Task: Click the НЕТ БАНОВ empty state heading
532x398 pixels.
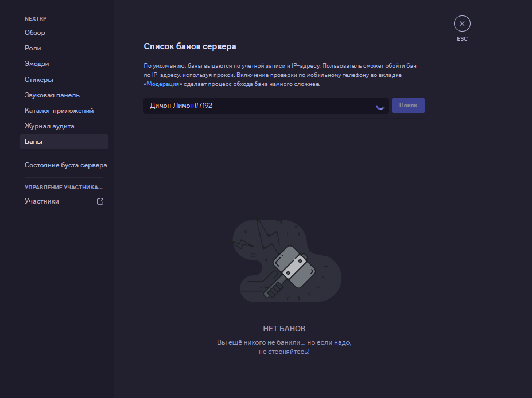Action: (x=284, y=329)
